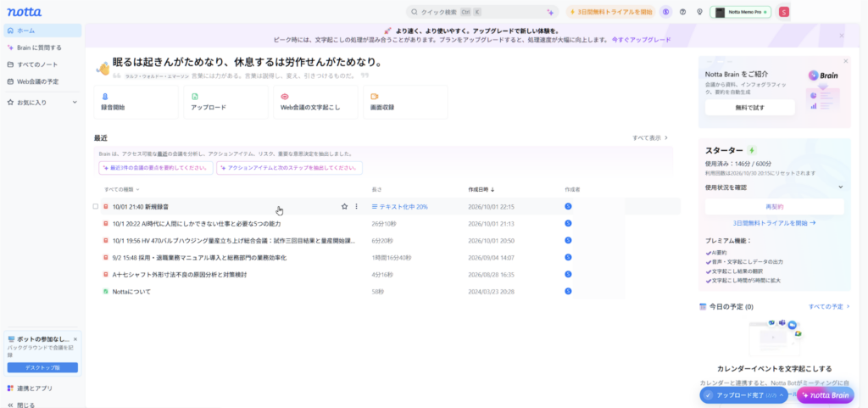Click the lightbulb tips icon in header

point(699,12)
